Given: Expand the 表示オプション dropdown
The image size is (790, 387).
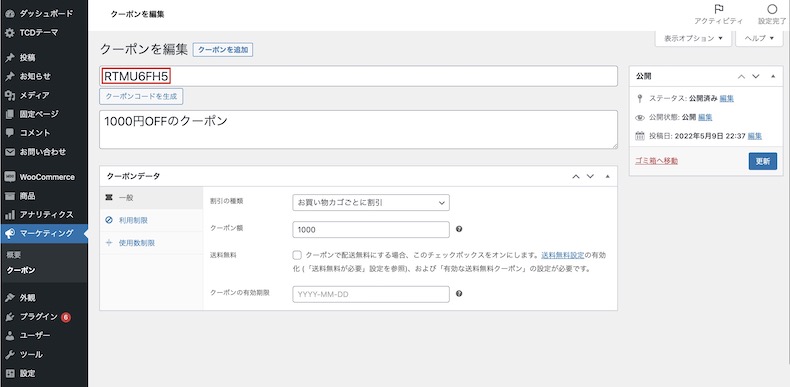Looking at the screenshot, I should click(x=693, y=38).
